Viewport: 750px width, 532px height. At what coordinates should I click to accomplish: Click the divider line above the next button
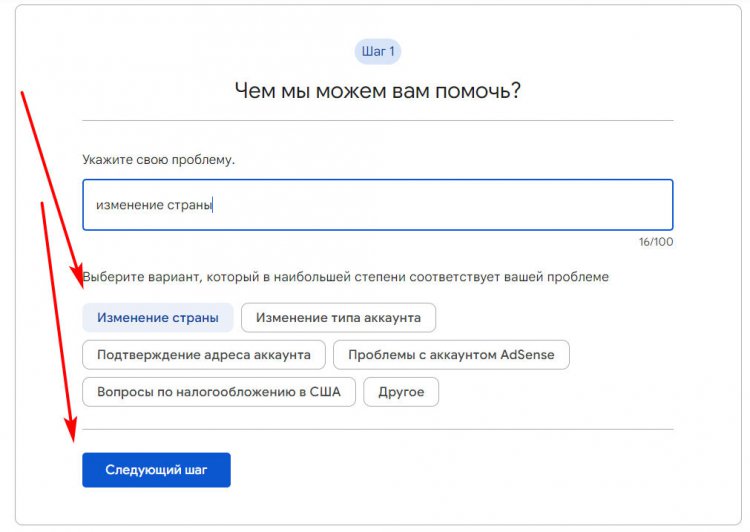click(x=377, y=430)
